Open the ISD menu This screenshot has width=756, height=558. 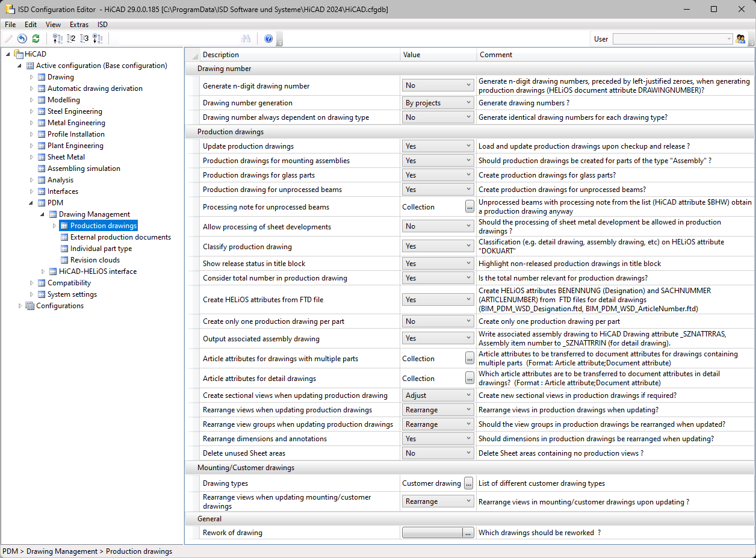tap(102, 25)
